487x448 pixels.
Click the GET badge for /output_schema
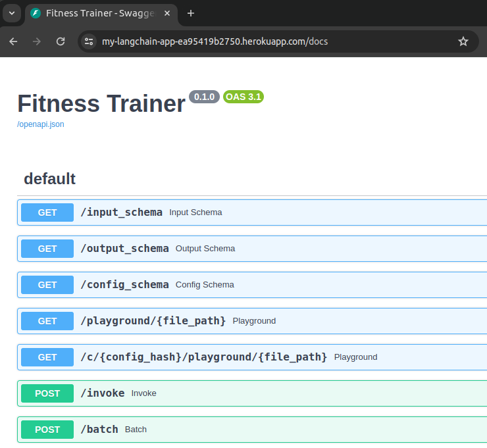47,249
